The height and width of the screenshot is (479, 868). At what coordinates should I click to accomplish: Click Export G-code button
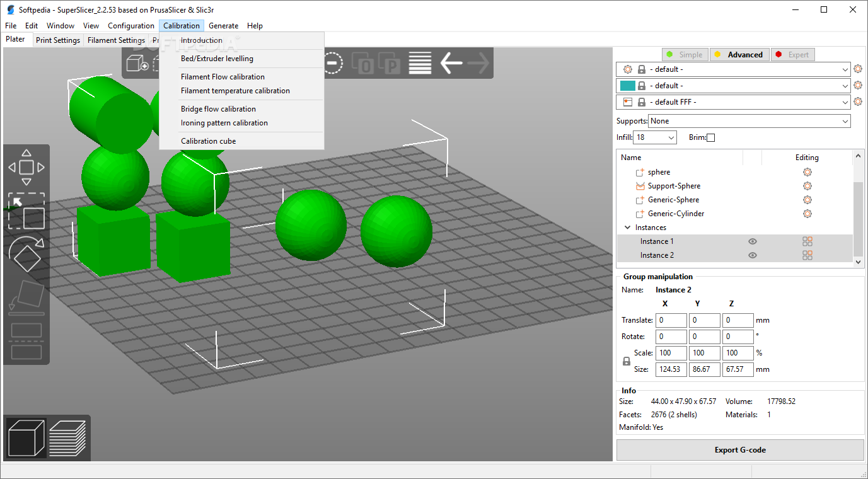click(x=740, y=450)
